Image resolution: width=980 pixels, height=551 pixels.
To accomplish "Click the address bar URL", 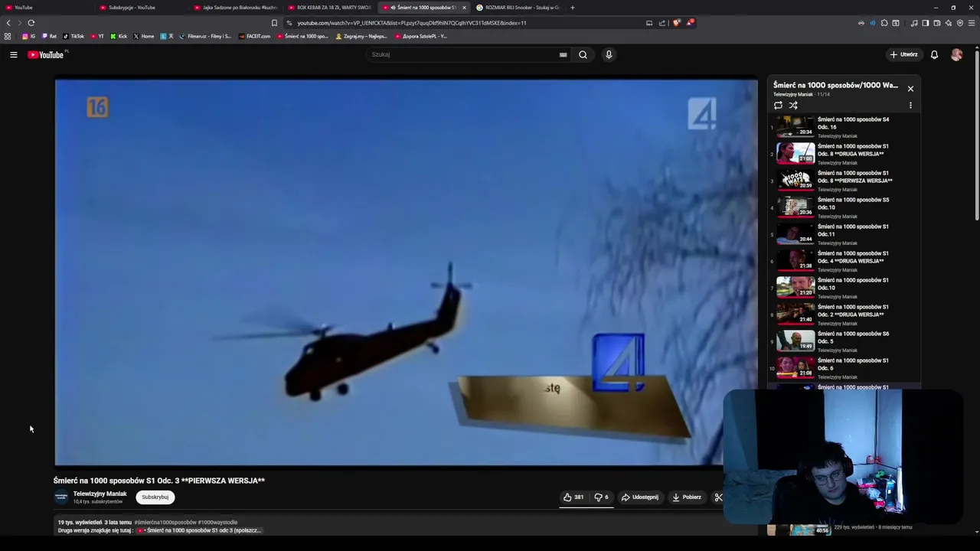I will click(411, 23).
